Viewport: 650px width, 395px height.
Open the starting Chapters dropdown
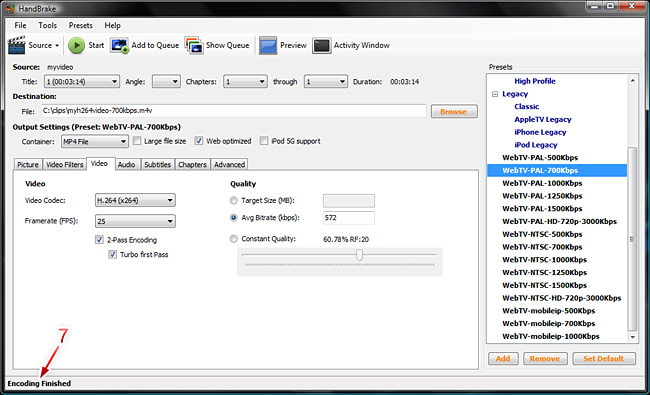click(245, 82)
